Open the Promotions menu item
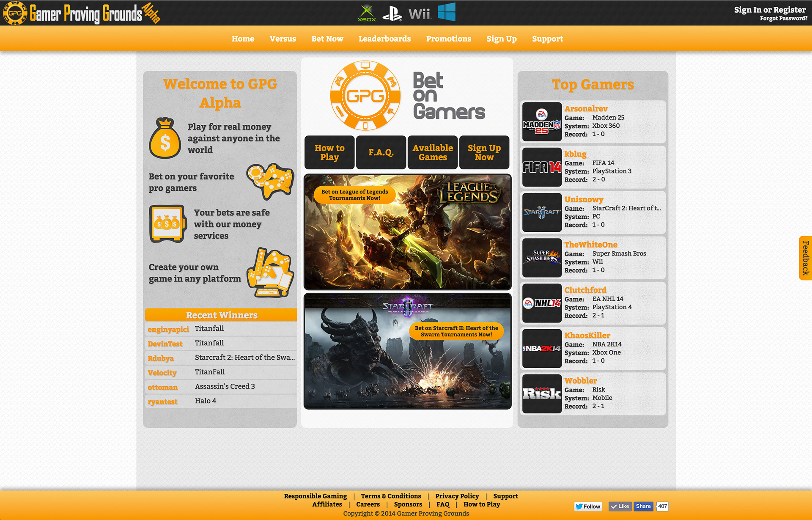The image size is (812, 520). pyautogui.click(x=449, y=39)
